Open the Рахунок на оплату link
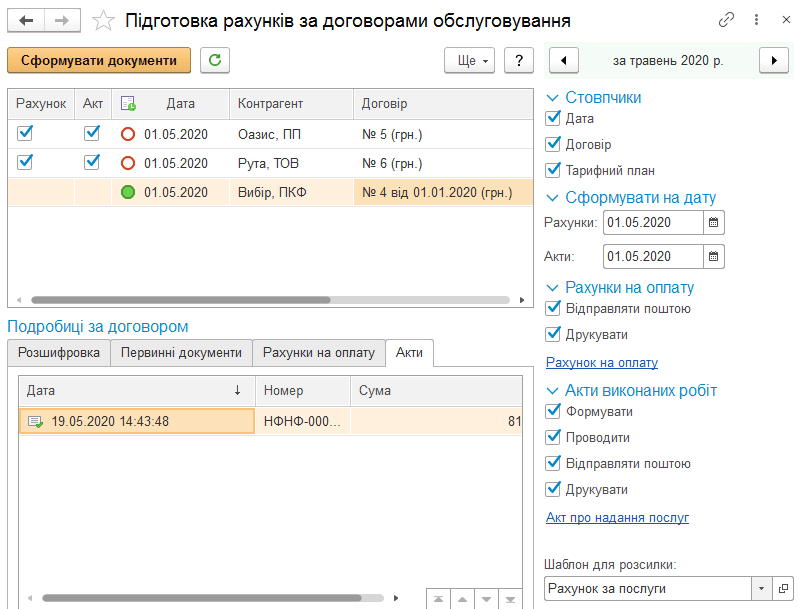 (x=602, y=362)
